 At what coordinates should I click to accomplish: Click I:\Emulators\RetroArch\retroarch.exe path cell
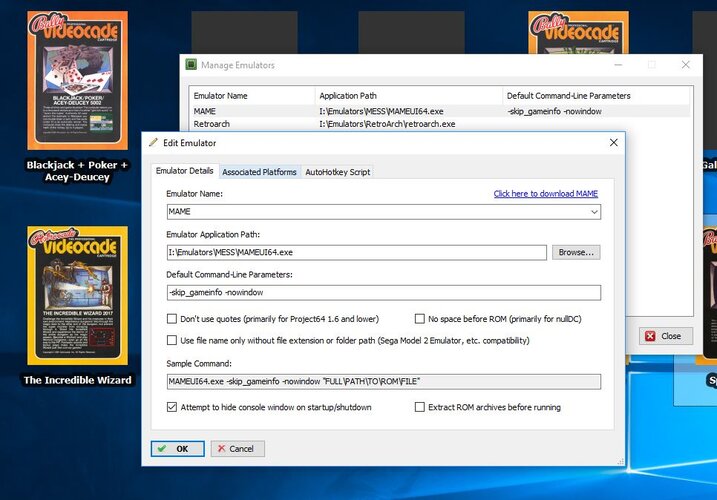click(x=387, y=124)
